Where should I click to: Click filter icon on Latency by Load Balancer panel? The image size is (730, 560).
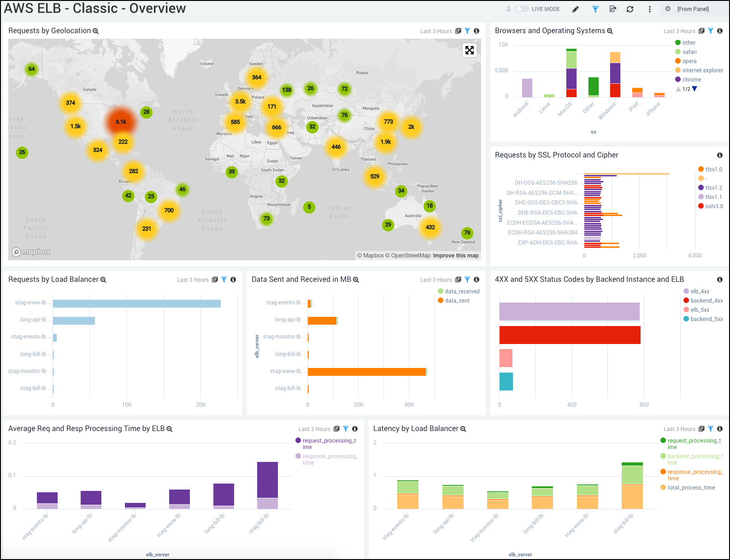click(x=711, y=429)
